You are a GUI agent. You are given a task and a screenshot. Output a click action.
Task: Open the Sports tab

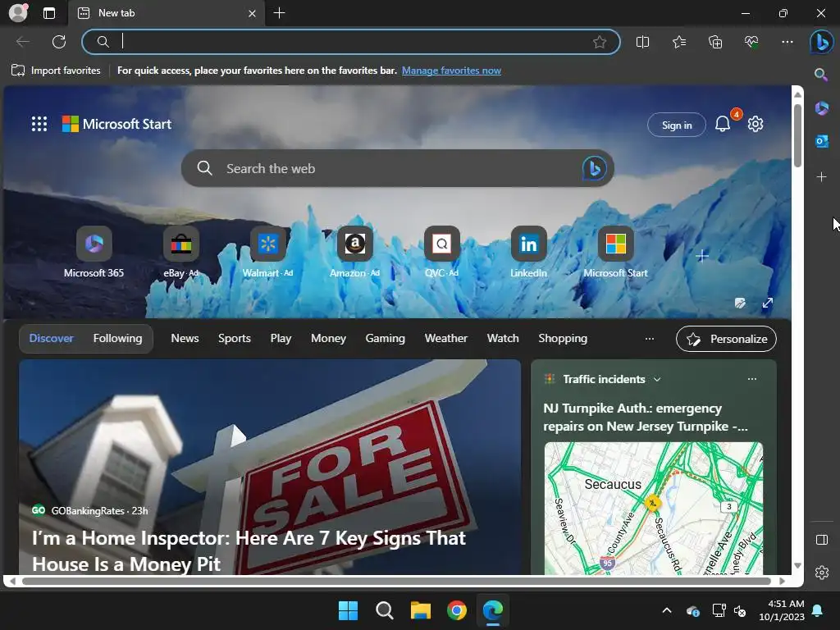click(234, 339)
